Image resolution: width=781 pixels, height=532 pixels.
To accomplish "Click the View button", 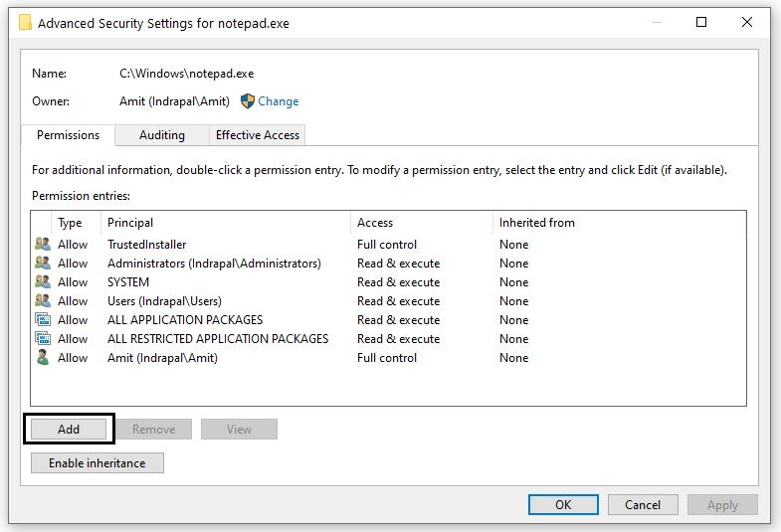I will pos(239,429).
